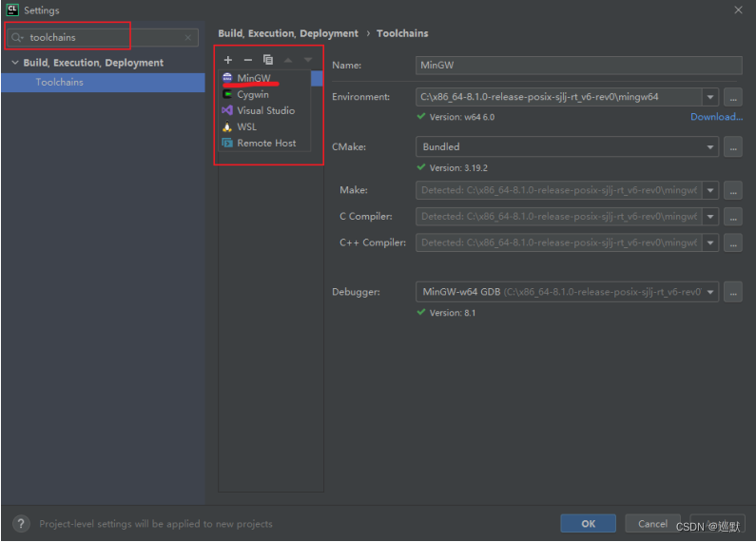Viewport: 756px width, 542px height.
Task: Browse for a CMake executable
Action: 733,146
